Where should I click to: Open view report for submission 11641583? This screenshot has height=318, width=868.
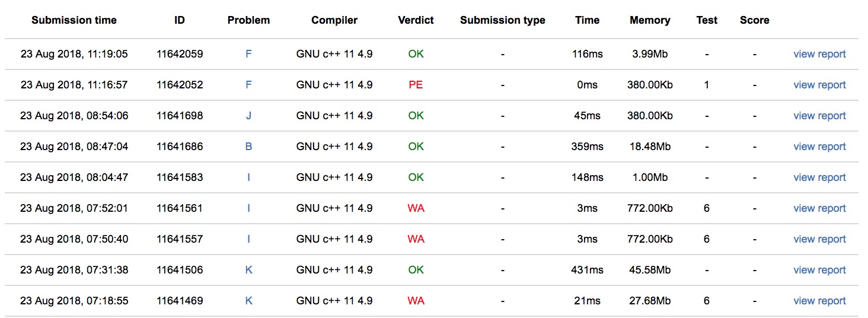[x=819, y=177]
